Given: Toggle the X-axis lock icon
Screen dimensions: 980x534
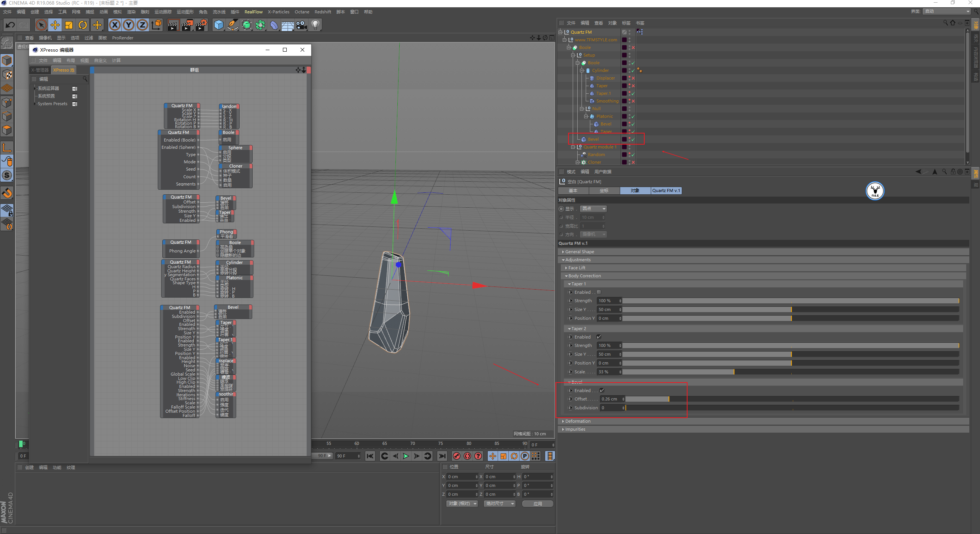Looking at the screenshot, I should pos(114,25).
